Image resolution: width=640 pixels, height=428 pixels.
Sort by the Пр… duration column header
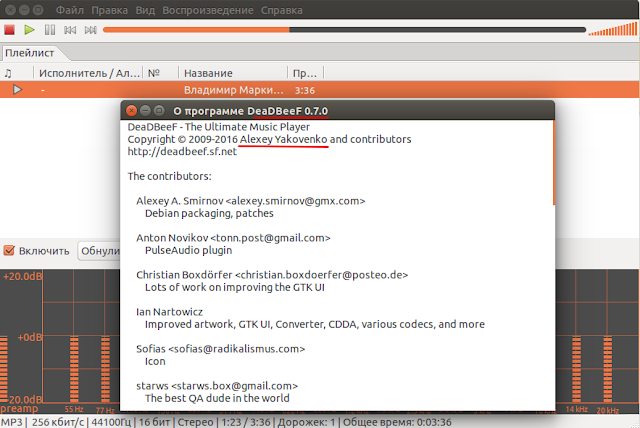305,73
